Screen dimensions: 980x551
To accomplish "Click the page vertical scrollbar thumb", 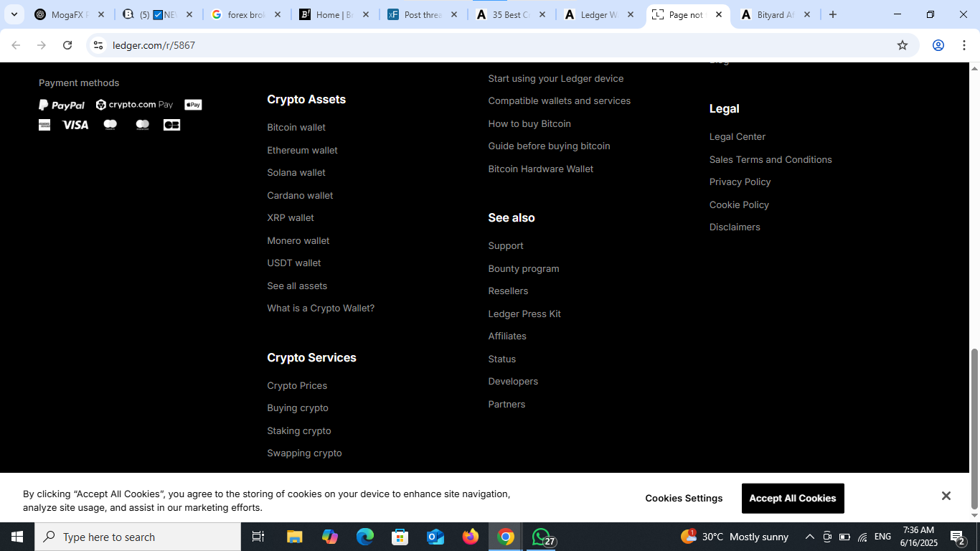I will pos(974,428).
